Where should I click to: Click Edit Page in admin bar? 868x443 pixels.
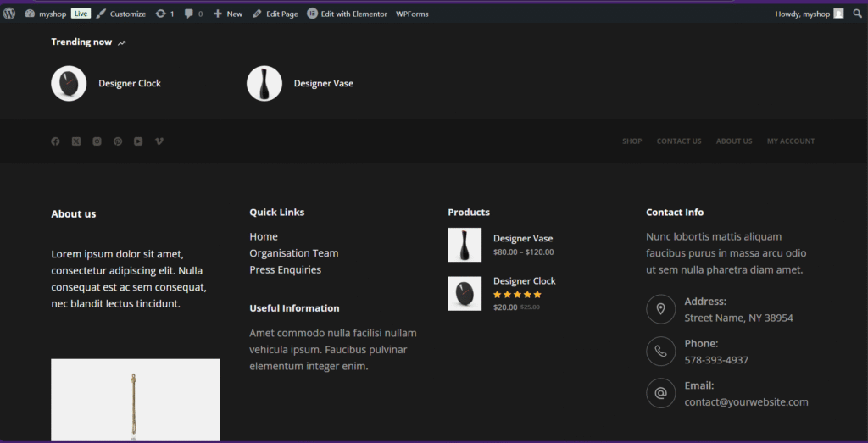[275, 14]
